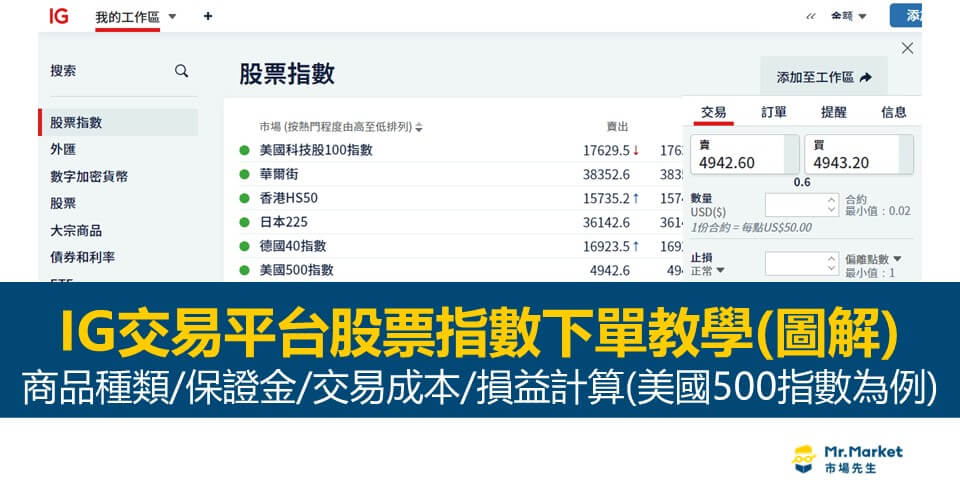Click 添加至工作區 button
The image size is (960, 502).
(823, 77)
